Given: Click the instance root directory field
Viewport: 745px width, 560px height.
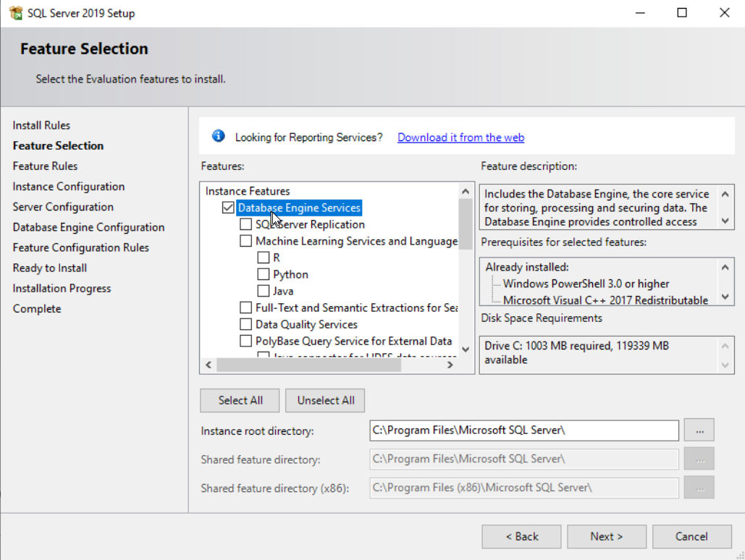Looking at the screenshot, I should click(x=523, y=430).
